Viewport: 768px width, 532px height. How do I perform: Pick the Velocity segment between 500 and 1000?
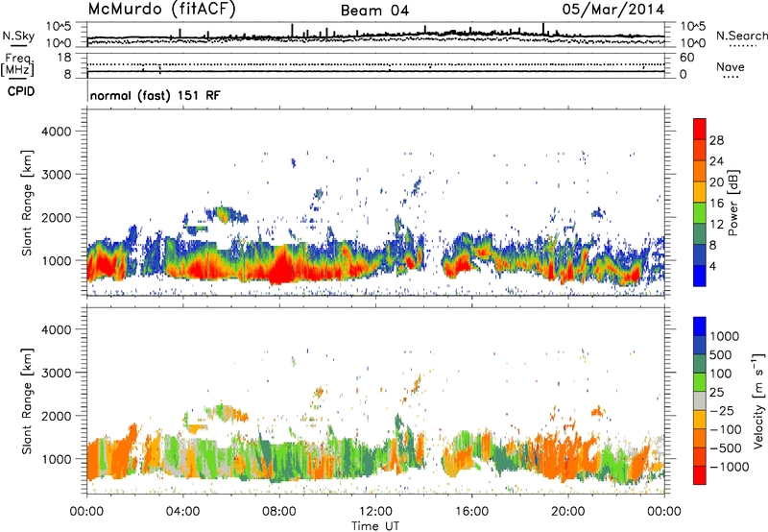[x=700, y=346]
